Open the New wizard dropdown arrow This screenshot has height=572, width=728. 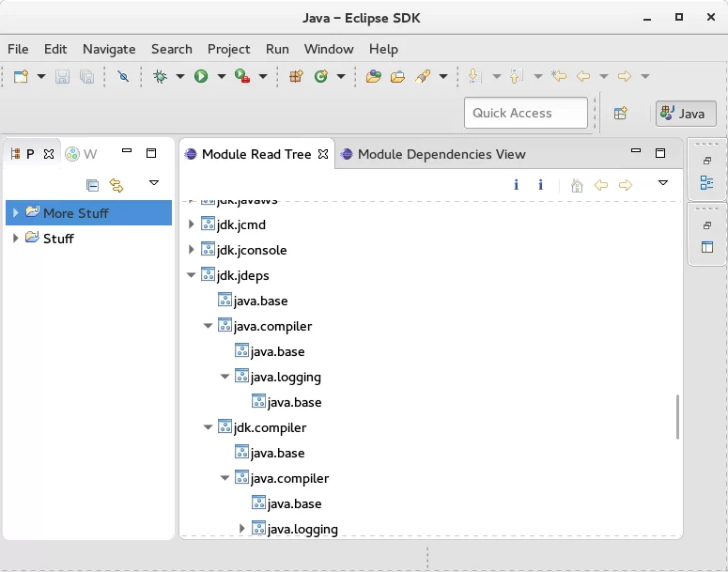41,76
